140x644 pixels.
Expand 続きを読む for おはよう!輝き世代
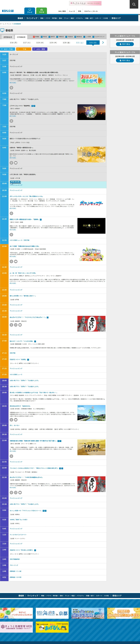pyautogui.click(x=13, y=83)
